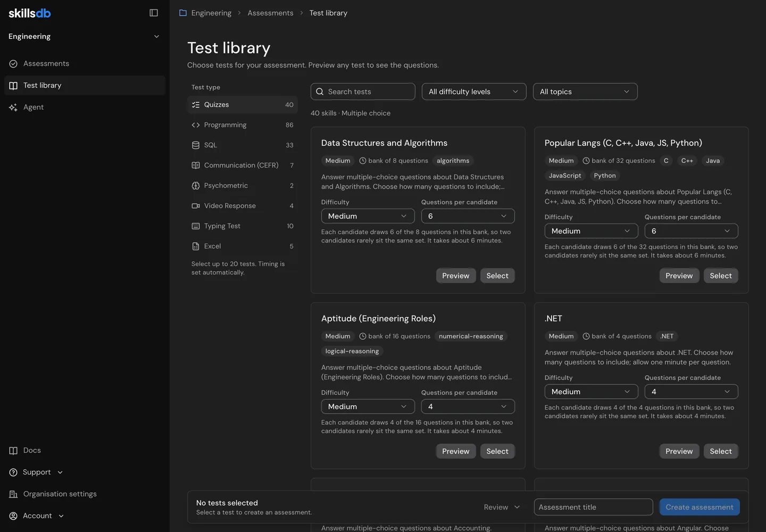Open Organisation settings
The image size is (766, 532).
(x=85, y=494)
